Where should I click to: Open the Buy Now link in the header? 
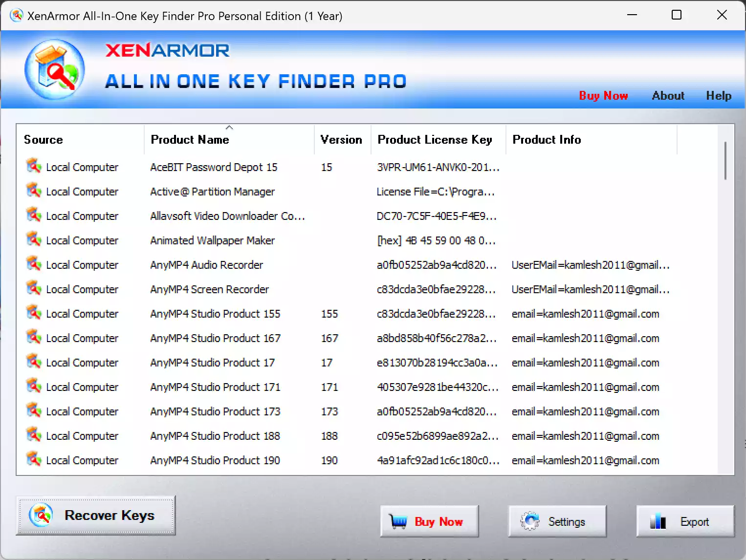click(603, 96)
